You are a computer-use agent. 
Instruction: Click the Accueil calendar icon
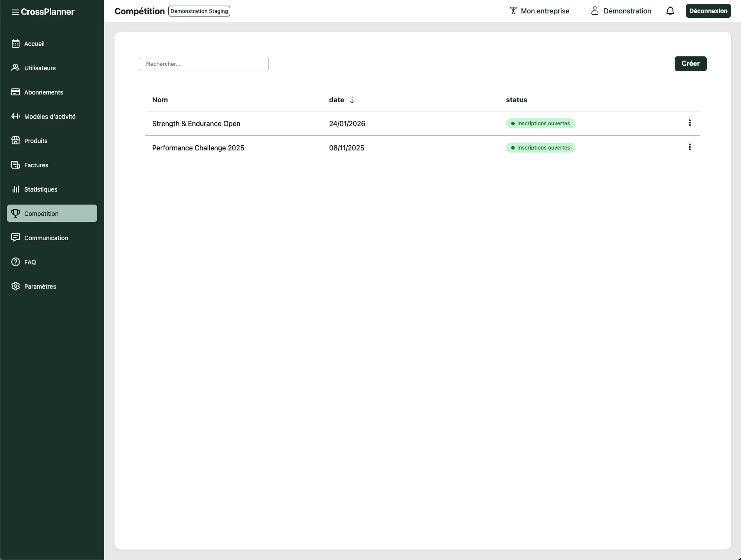click(16, 43)
